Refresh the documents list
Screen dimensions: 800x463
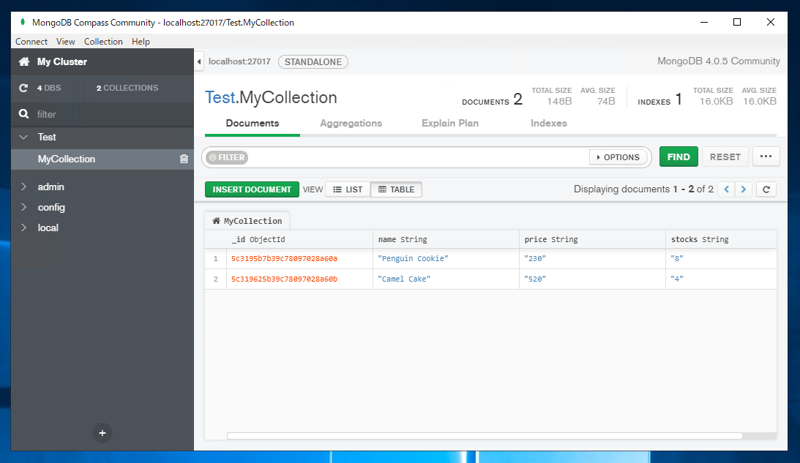(766, 189)
